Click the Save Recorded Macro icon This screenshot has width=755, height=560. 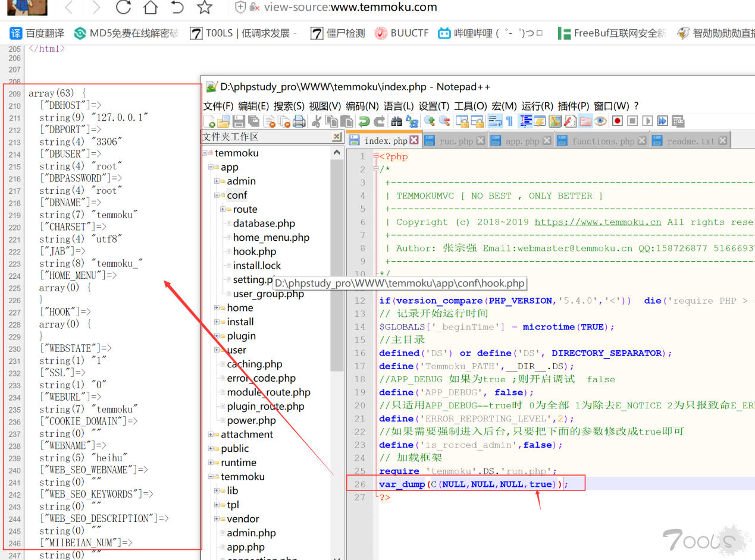click(x=678, y=121)
